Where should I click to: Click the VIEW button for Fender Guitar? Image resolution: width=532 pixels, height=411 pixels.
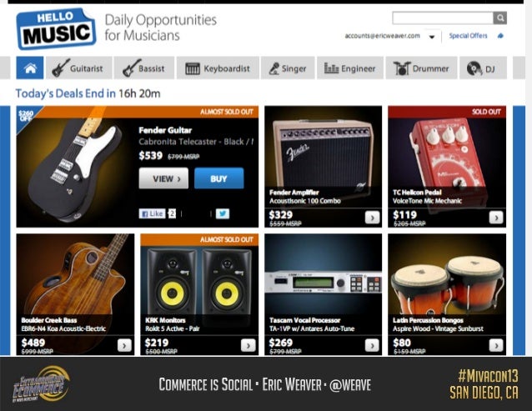pos(163,178)
